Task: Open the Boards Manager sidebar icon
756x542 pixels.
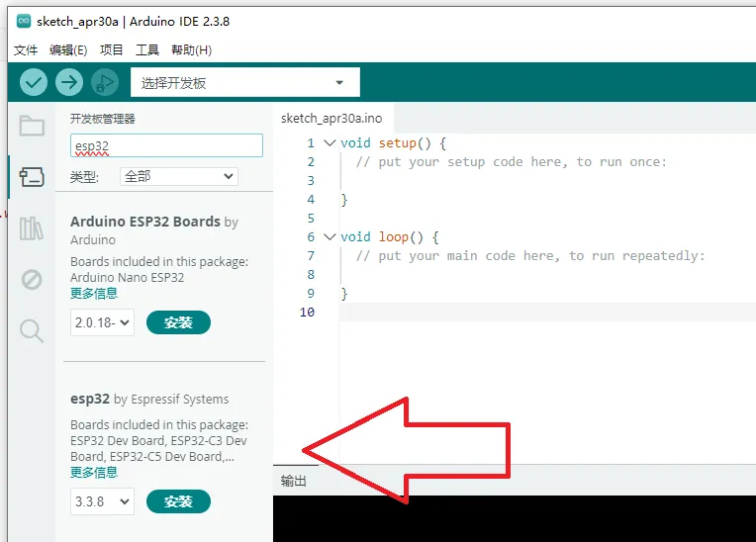Action: (x=32, y=177)
